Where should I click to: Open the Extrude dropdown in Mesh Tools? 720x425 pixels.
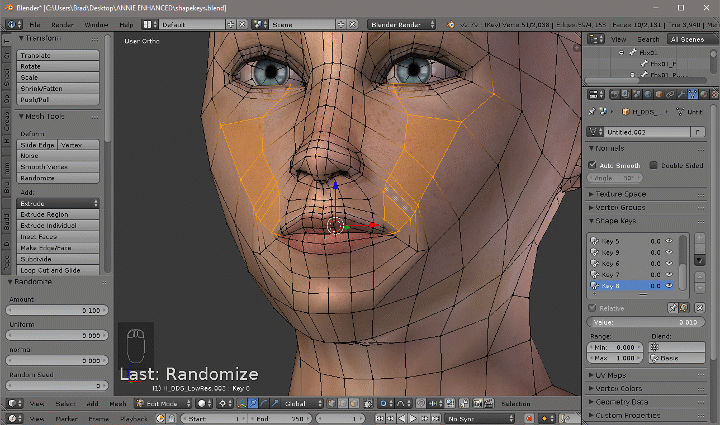tap(59, 203)
